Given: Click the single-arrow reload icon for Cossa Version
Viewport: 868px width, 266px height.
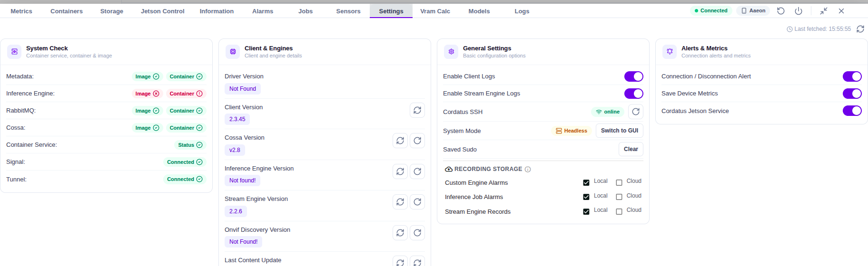Looking at the screenshot, I should click(417, 141).
